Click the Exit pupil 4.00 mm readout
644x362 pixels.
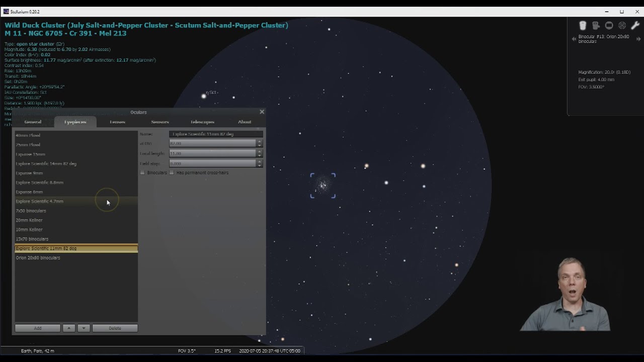coord(596,79)
